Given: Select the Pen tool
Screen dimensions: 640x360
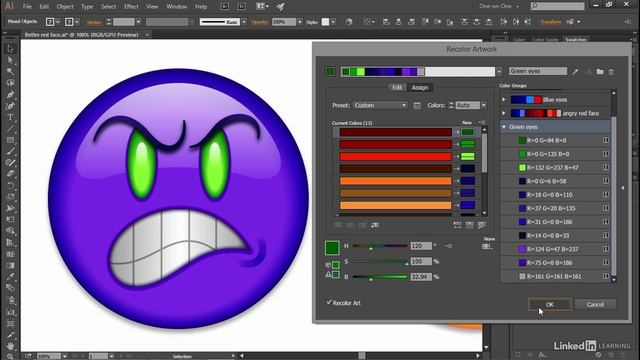Looking at the screenshot, I should point(10,95).
